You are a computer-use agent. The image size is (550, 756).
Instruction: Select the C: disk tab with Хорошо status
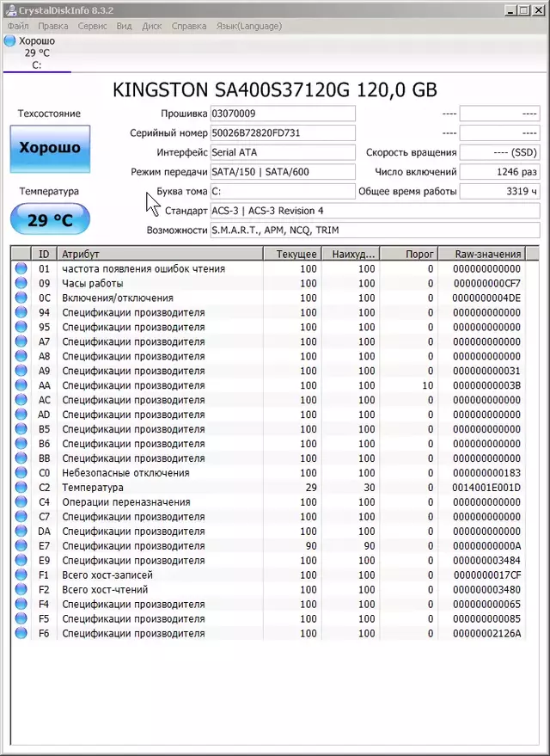click(37, 53)
